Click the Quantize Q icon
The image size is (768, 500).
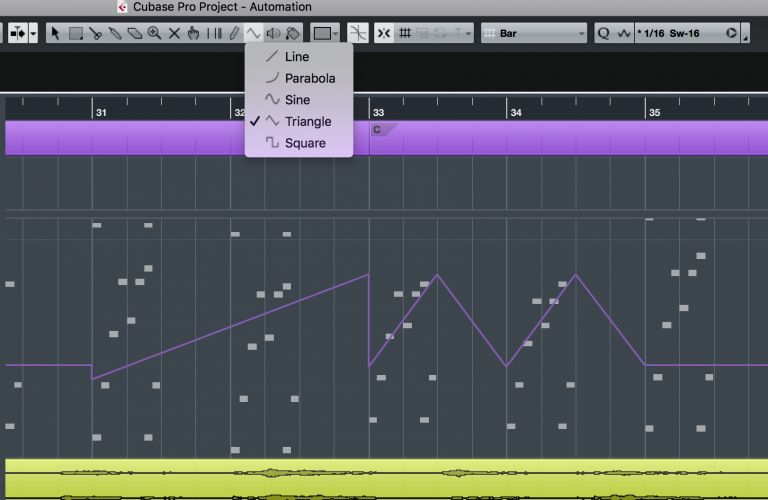tap(603, 33)
